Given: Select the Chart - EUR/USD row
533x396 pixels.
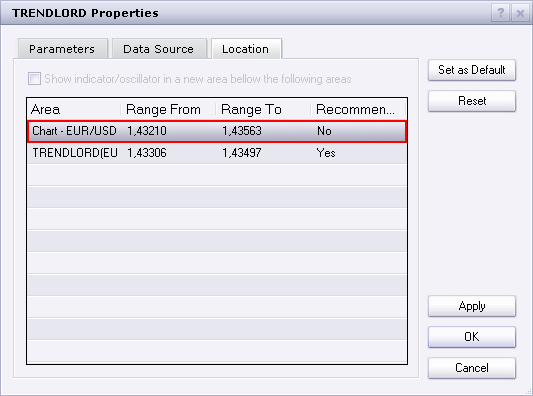Looking at the screenshot, I should (x=217, y=131).
